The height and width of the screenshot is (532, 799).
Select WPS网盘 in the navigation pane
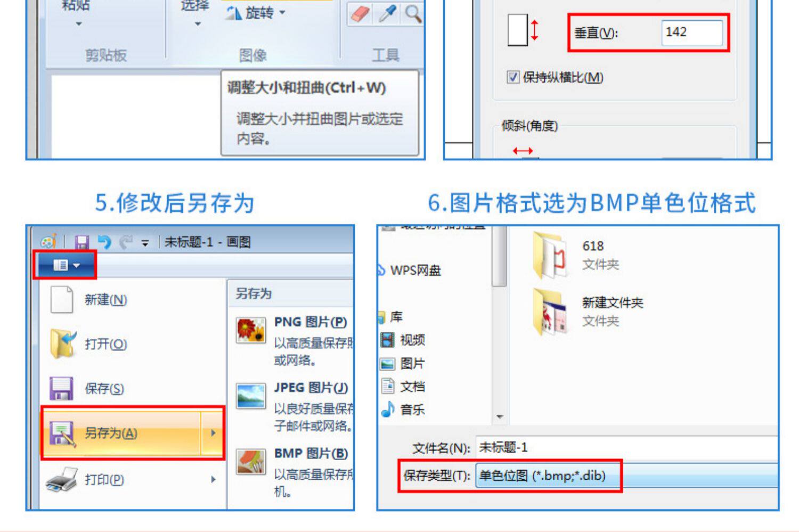click(410, 271)
